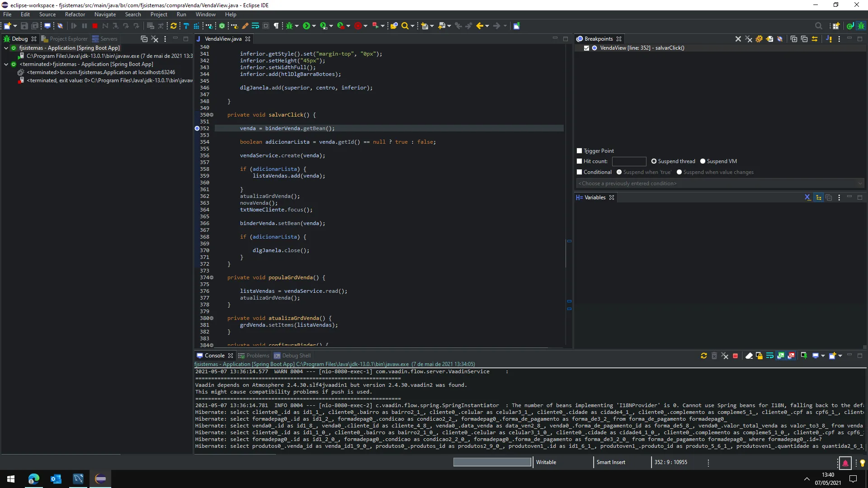Viewport: 868px width, 488px height.
Task: Switch to the Problems tab
Action: (258, 356)
